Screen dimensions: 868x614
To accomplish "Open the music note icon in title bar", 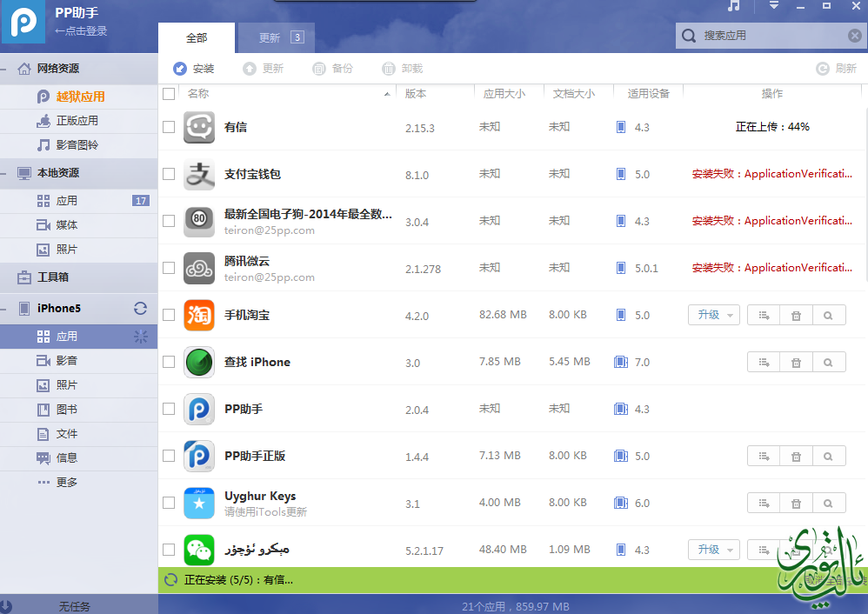I will 734,6.
